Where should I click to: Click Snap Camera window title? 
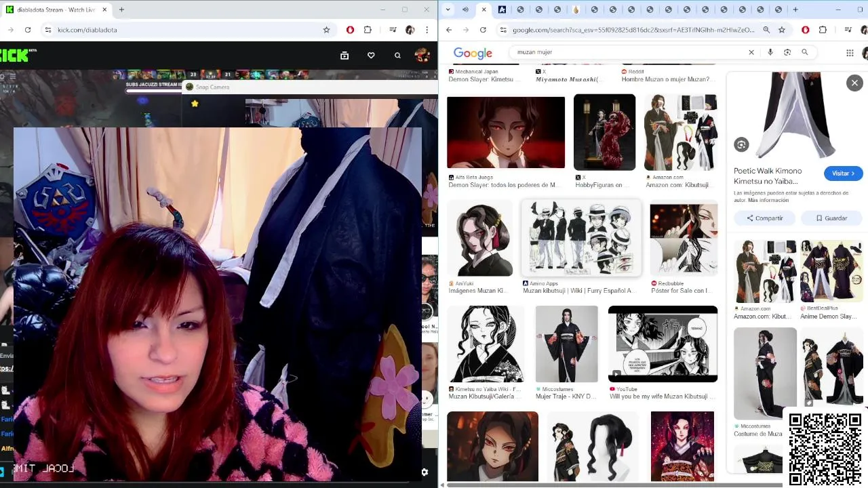(212, 87)
